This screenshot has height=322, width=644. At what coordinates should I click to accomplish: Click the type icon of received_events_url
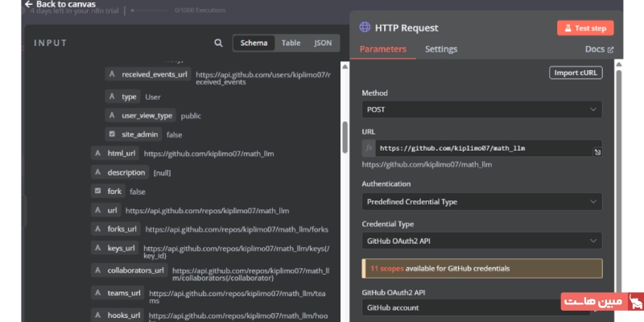[x=112, y=74]
